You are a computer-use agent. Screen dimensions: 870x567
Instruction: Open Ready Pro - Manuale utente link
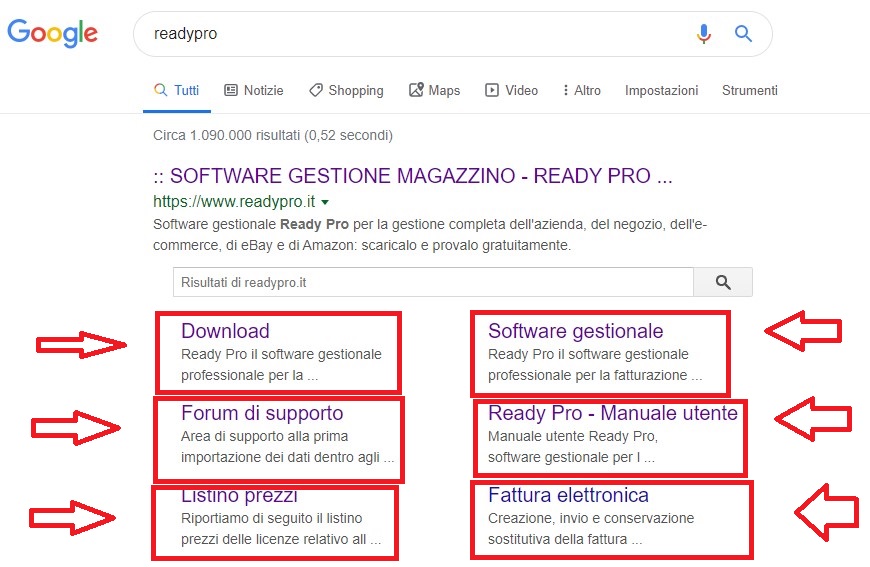pos(612,413)
